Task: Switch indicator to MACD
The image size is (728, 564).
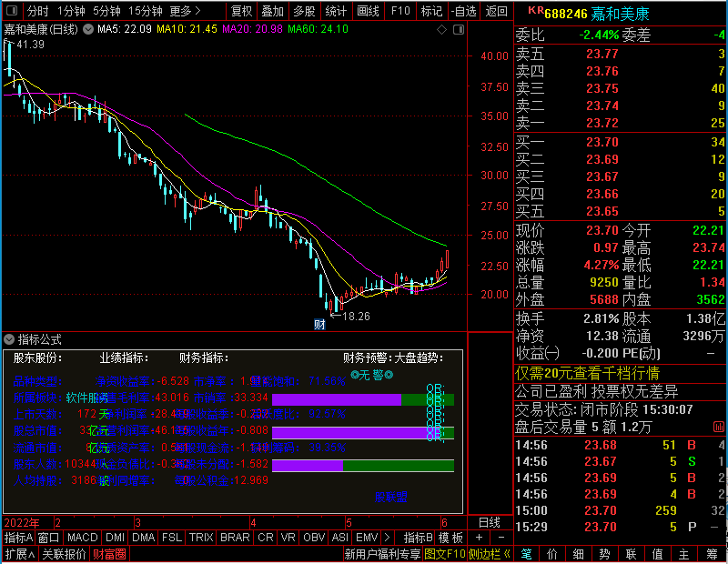Action: (x=83, y=538)
